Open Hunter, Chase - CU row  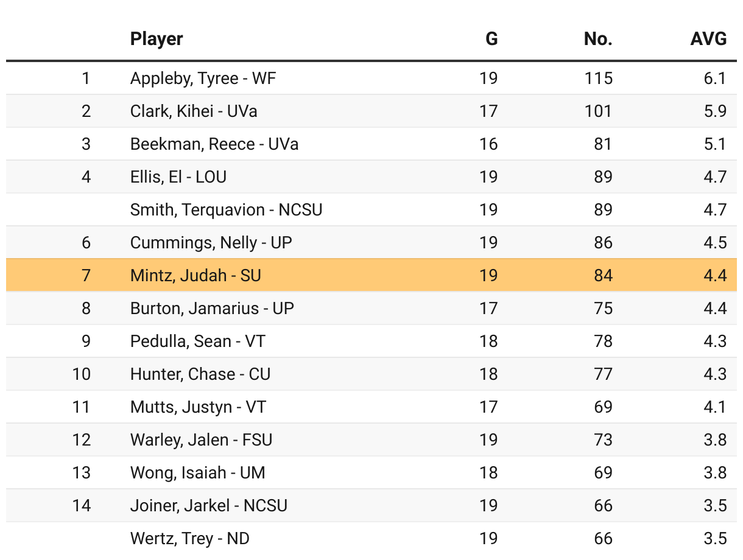coord(200,374)
